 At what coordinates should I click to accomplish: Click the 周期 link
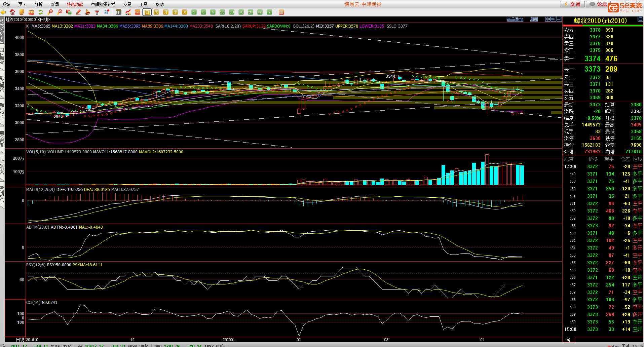coord(534,20)
